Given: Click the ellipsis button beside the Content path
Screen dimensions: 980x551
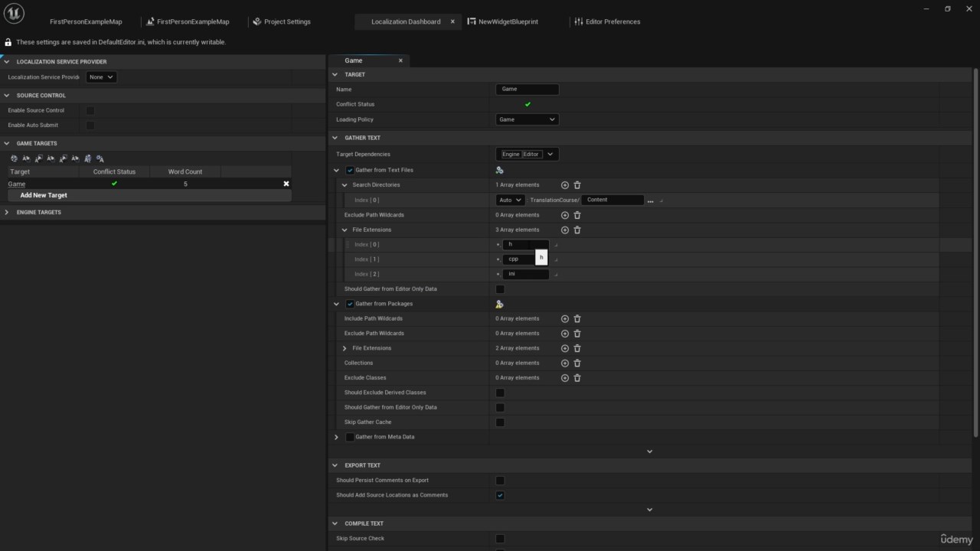Looking at the screenshot, I should [649, 200].
